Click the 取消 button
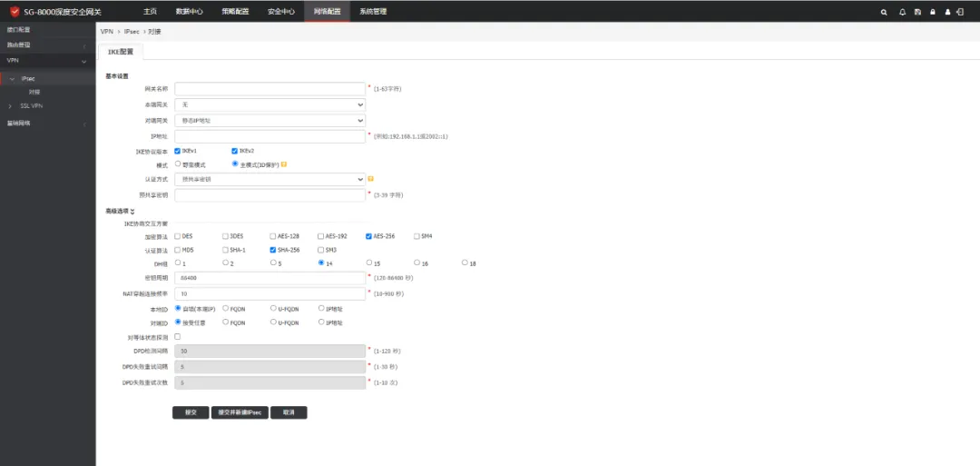The image size is (980, 466). click(x=289, y=412)
